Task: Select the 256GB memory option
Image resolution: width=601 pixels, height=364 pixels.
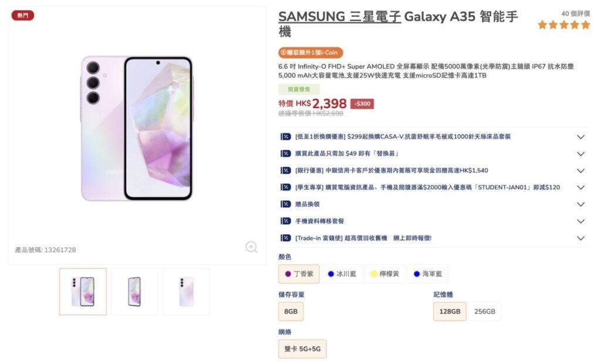Action: point(484,311)
